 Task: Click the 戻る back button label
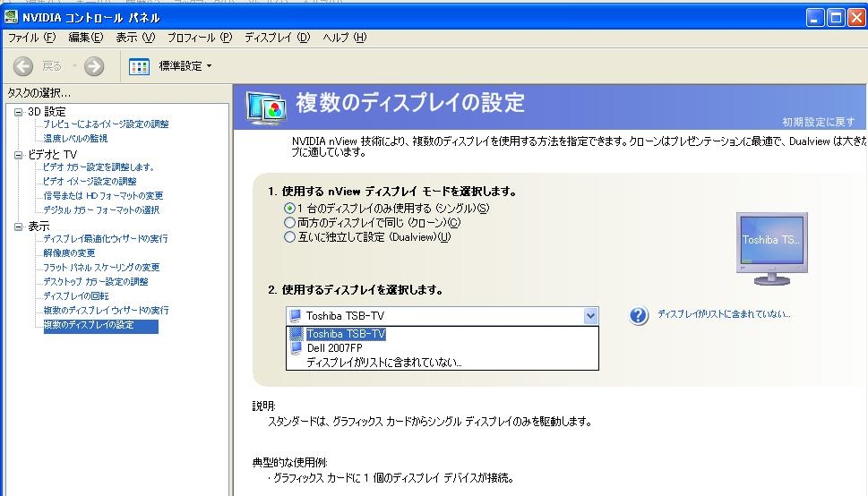pyautogui.click(x=52, y=66)
